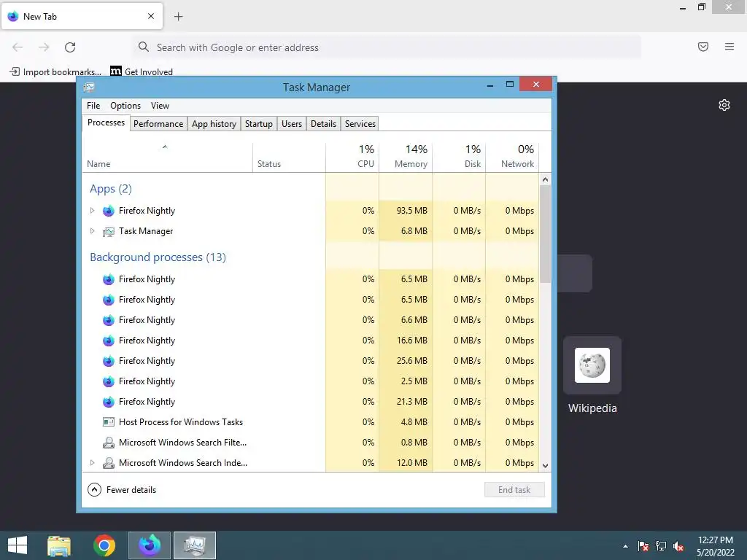
Task: Open the Get Involved bookmark
Action: (142, 71)
